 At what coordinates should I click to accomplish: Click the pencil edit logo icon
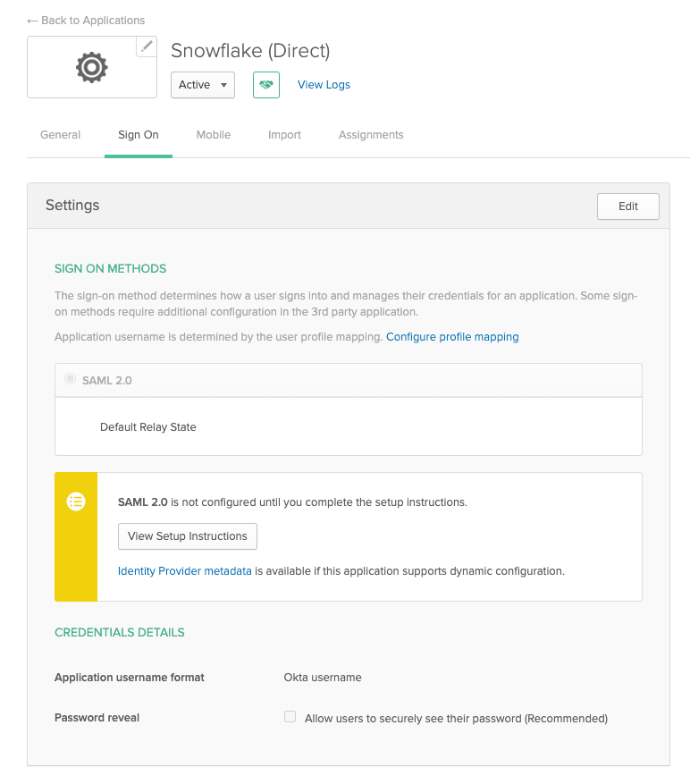point(147,46)
